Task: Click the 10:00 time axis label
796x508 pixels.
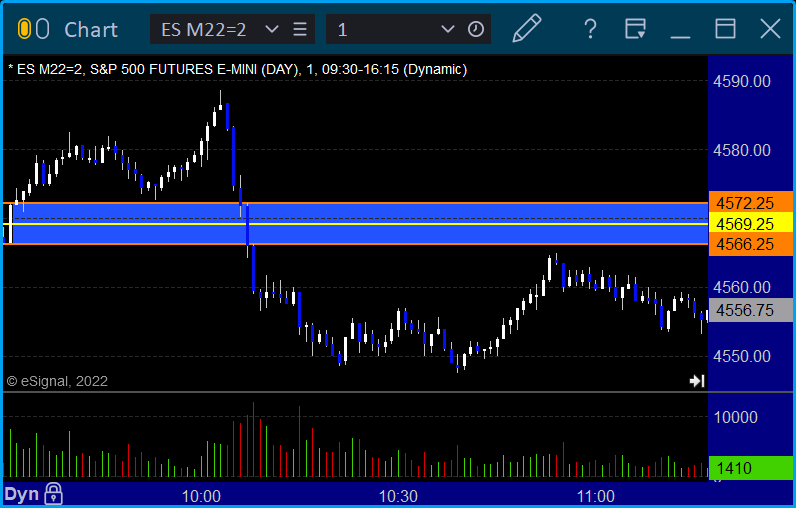Action: [202, 496]
